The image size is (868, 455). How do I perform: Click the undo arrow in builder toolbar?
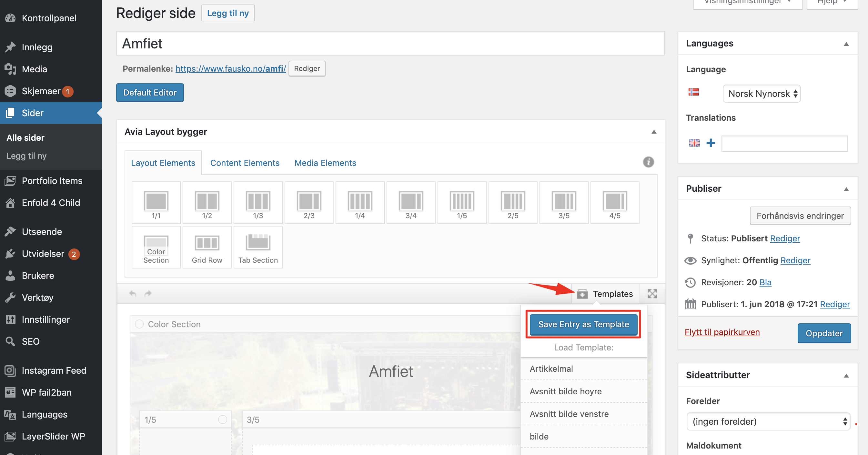point(133,294)
